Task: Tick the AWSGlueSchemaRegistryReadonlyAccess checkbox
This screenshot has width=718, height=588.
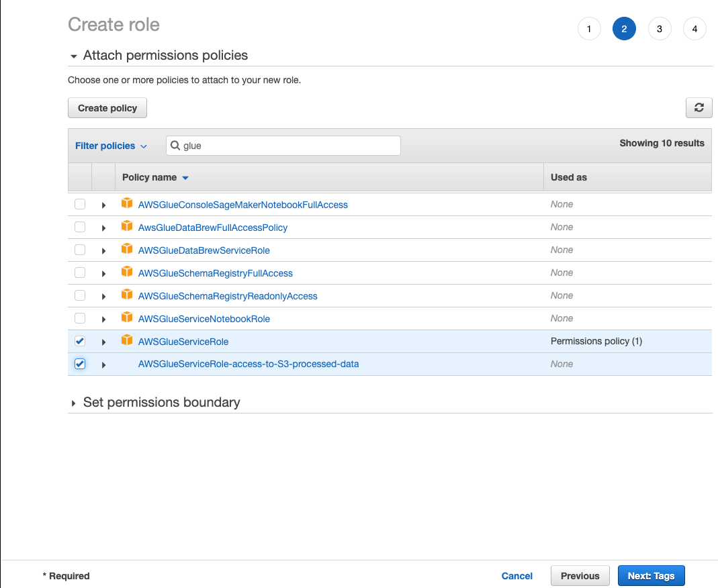Action: (80, 295)
